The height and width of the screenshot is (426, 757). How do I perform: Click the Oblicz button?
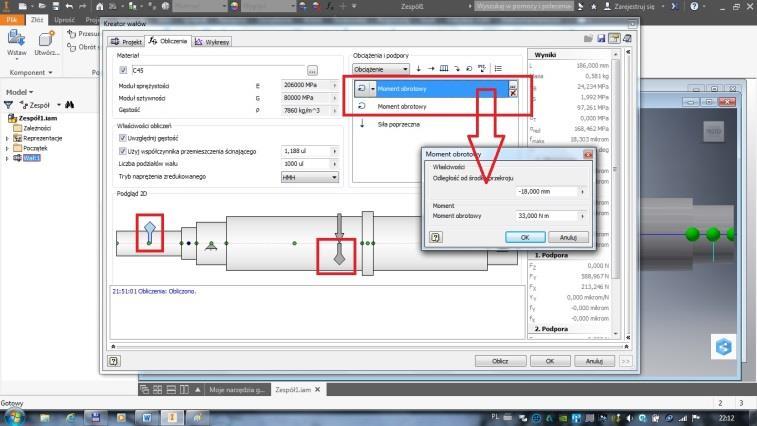(x=500, y=361)
